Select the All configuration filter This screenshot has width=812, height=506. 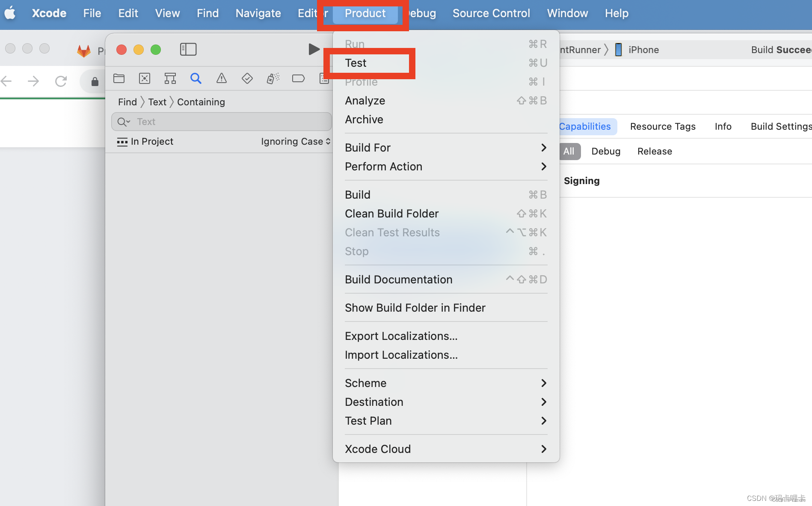click(569, 152)
